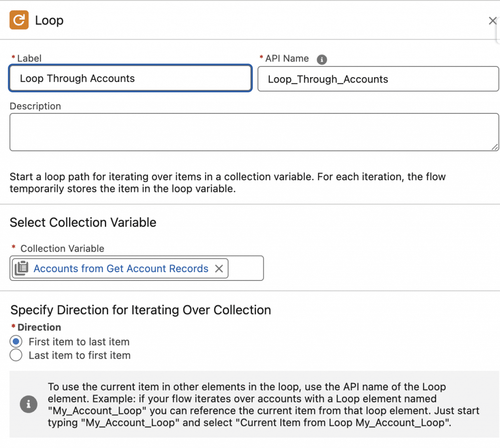This screenshot has height=448, width=500.
Task: Click the Specify Direction for Iterating heading
Action: point(141,310)
